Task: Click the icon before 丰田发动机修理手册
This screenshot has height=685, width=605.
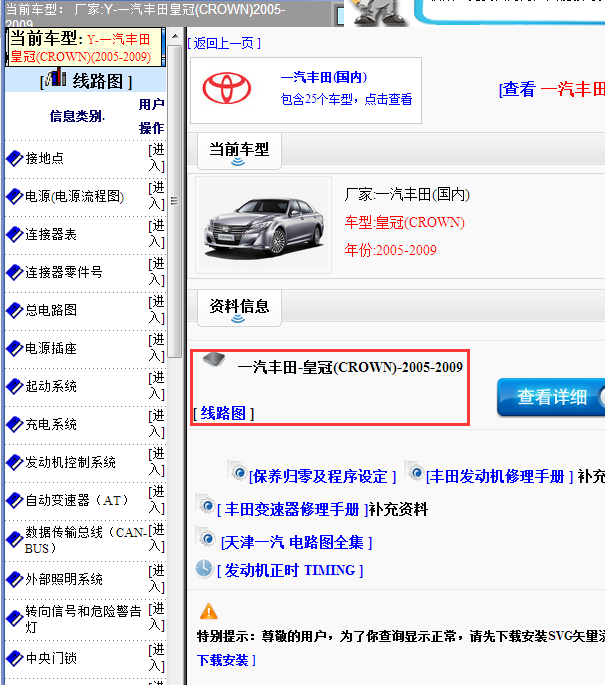Action: pos(415,471)
